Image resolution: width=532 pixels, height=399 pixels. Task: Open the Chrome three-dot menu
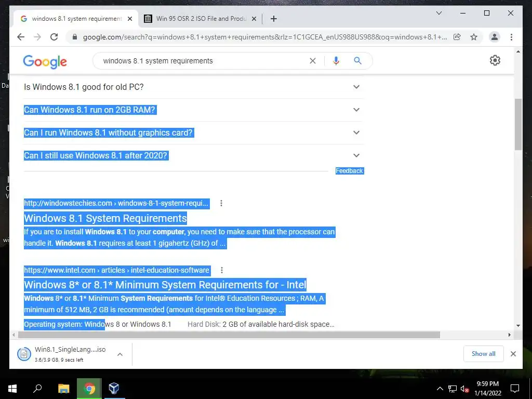pos(511,37)
